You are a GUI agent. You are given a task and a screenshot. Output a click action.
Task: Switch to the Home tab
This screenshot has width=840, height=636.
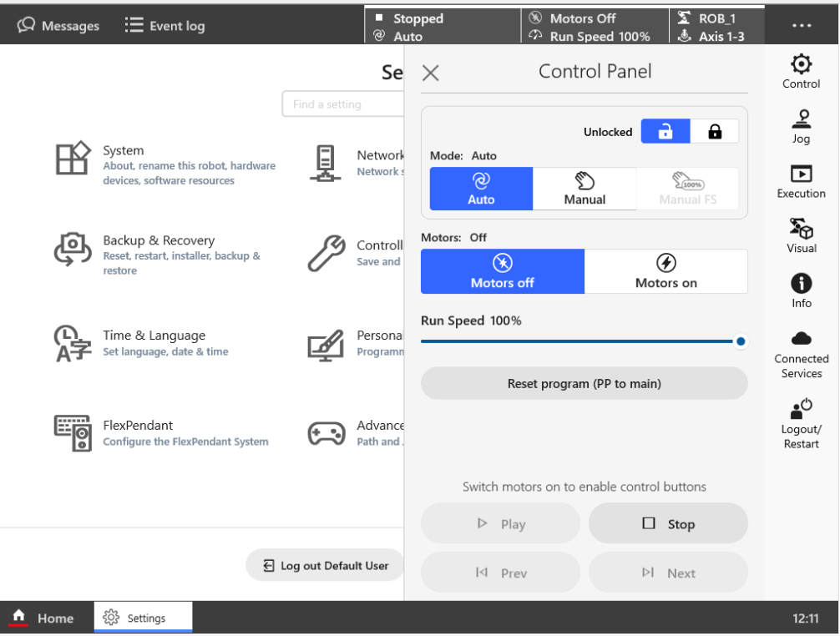[x=46, y=618]
